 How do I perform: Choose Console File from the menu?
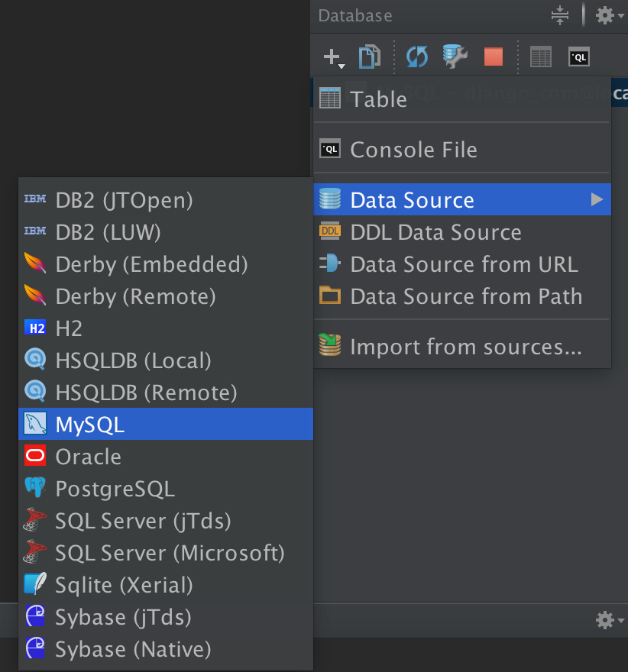462,150
